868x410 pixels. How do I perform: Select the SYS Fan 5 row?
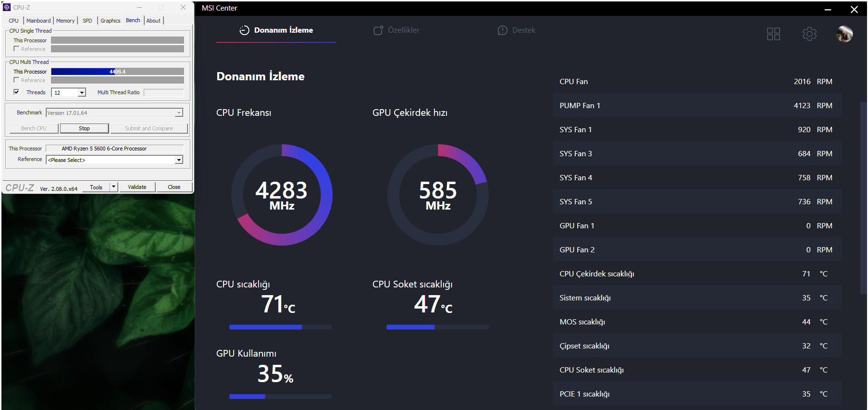point(697,201)
